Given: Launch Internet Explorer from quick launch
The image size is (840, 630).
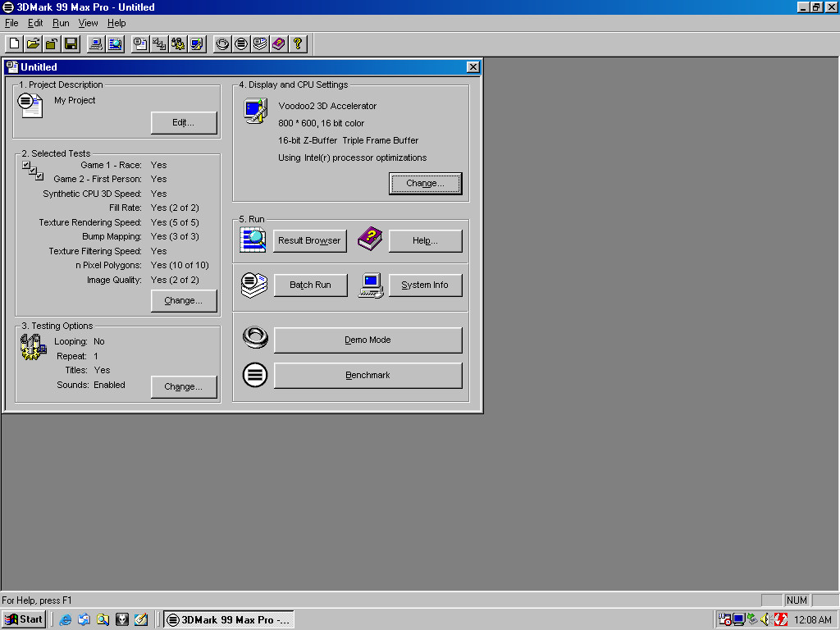Looking at the screenshot, I should [66, 620].
